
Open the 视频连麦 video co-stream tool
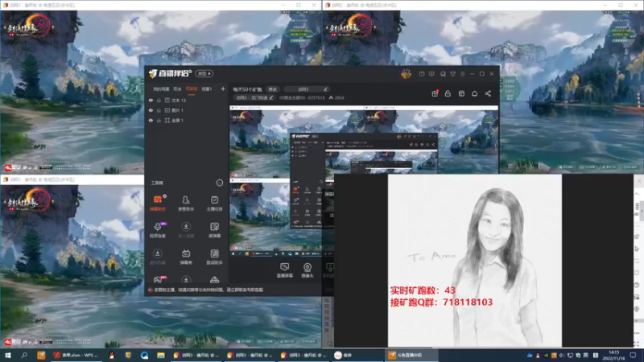[x=157, y=230]
